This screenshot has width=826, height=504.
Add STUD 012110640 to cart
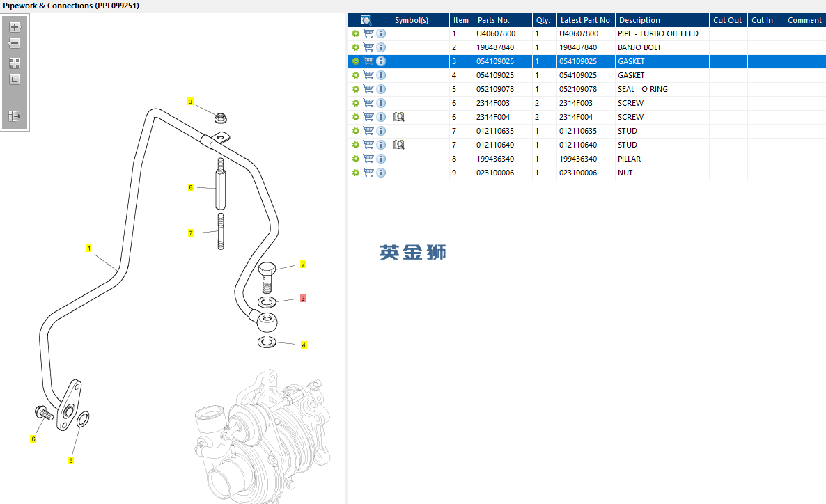coord(368,145)
